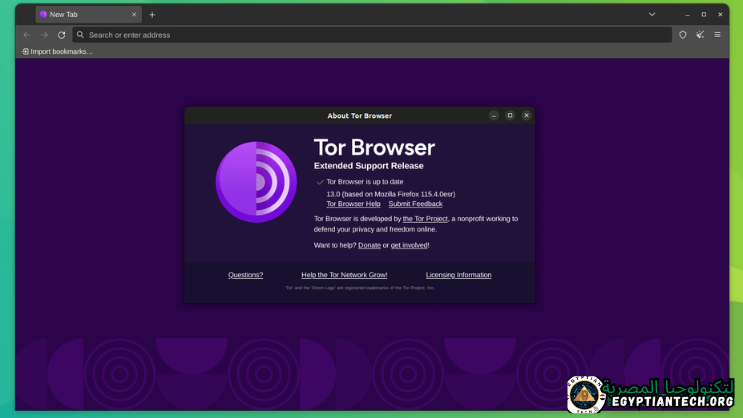Open the hamburger application menu
This screenshot has width=743, height=418.
click(x=717, y=35)
